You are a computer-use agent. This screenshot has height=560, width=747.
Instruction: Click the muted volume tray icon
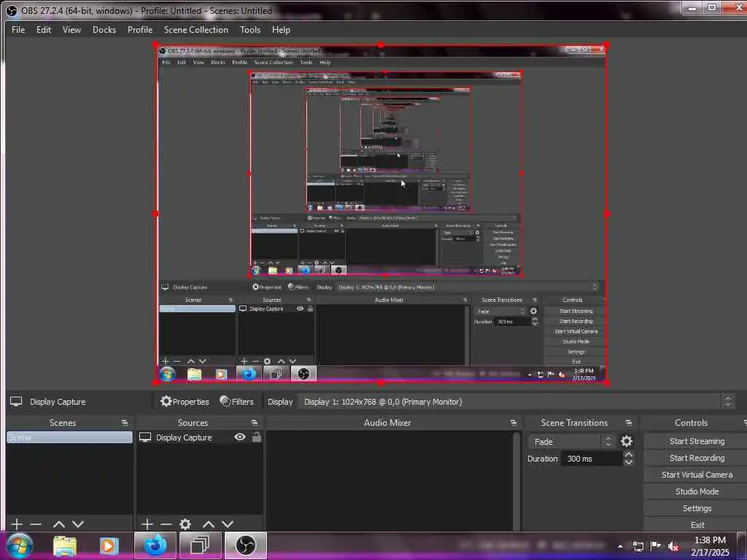[673, 546]
